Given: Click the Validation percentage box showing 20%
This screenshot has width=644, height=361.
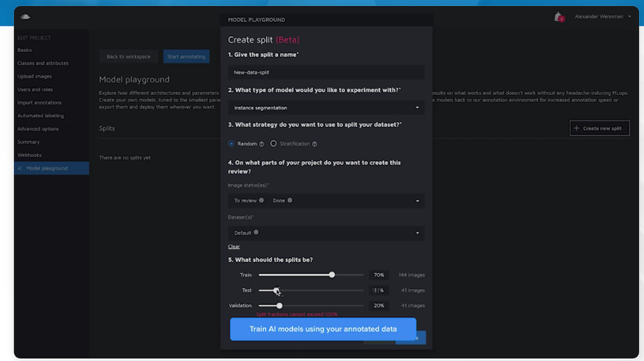Looking at the screenshot, I should point(379,306).
